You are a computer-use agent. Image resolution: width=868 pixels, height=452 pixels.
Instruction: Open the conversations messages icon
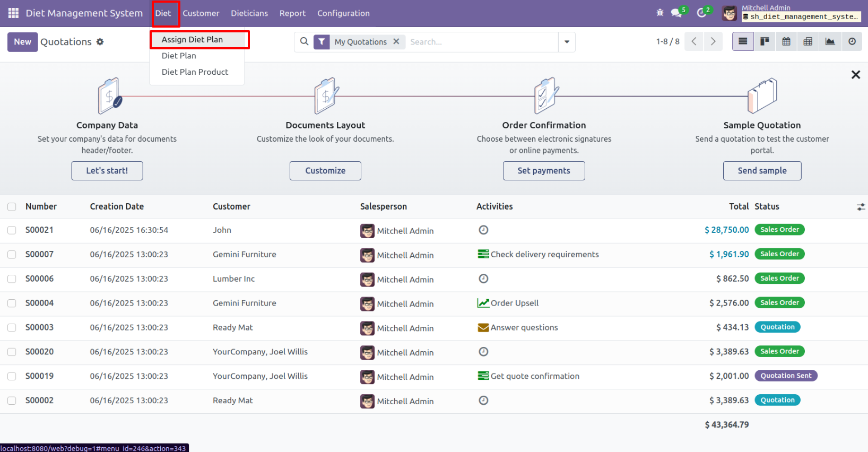(x=676, y=13)
